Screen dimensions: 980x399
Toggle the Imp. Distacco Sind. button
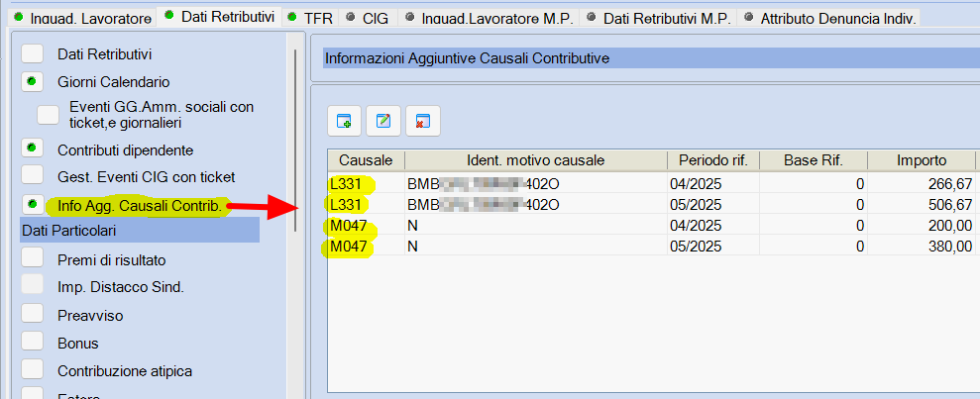32,286
